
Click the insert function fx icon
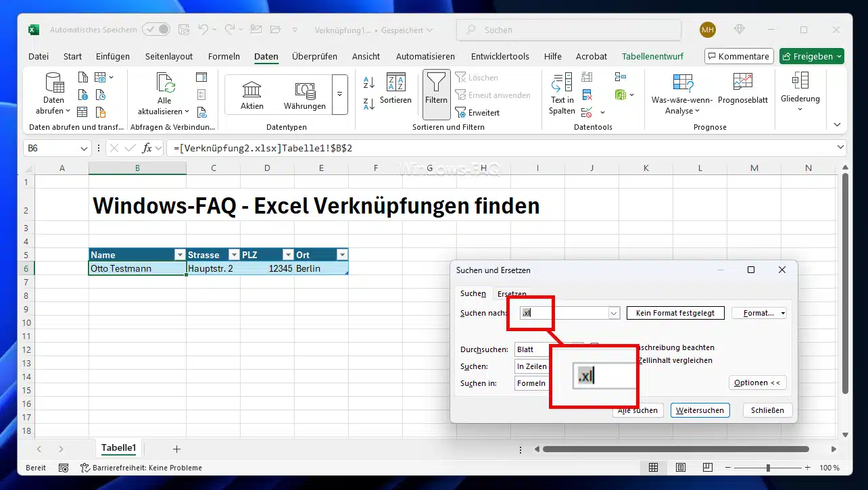(x=147, y=148)
